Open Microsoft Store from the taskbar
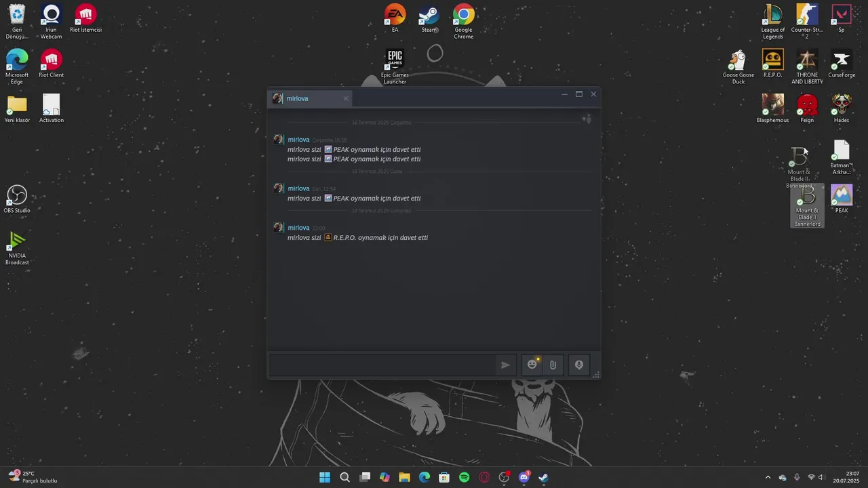 point(444,477)
